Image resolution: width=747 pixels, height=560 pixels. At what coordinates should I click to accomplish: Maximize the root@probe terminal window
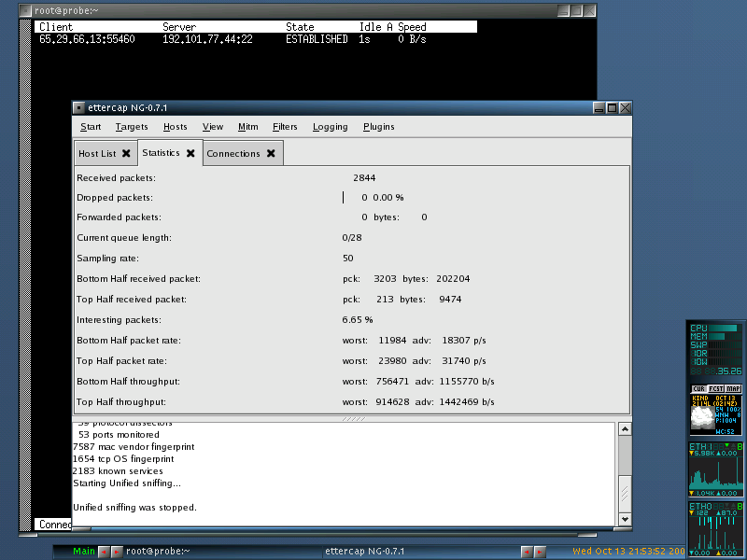[x=576, y=10]
